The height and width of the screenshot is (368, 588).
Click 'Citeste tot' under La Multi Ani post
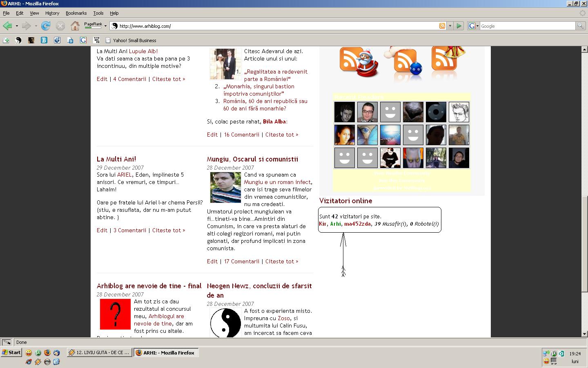pyautogui.click(x=169, y=230)
